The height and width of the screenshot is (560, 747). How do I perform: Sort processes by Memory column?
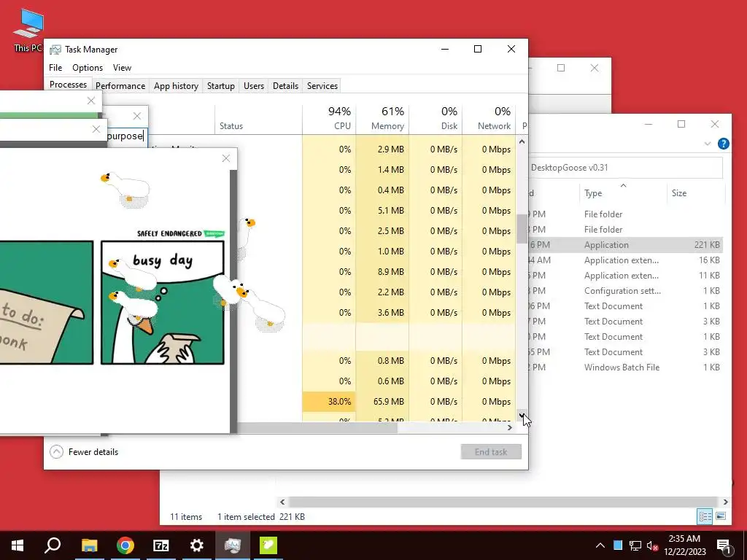tap(382, 118)
